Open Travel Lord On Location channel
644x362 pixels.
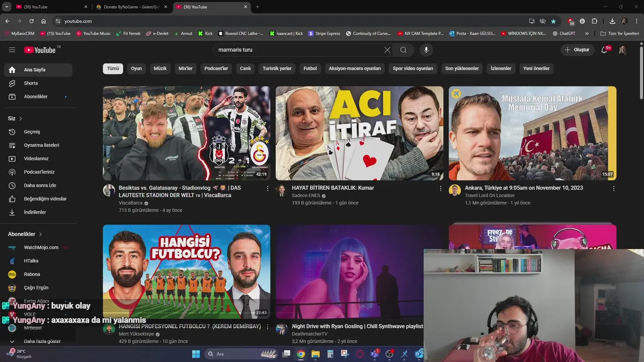[x=490, y=196]
